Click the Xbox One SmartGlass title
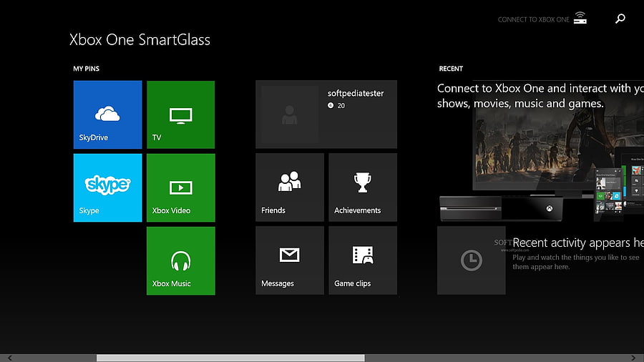The height and width of the screenshot is (362, 644). pyautogui.click(x=140, y=40)
